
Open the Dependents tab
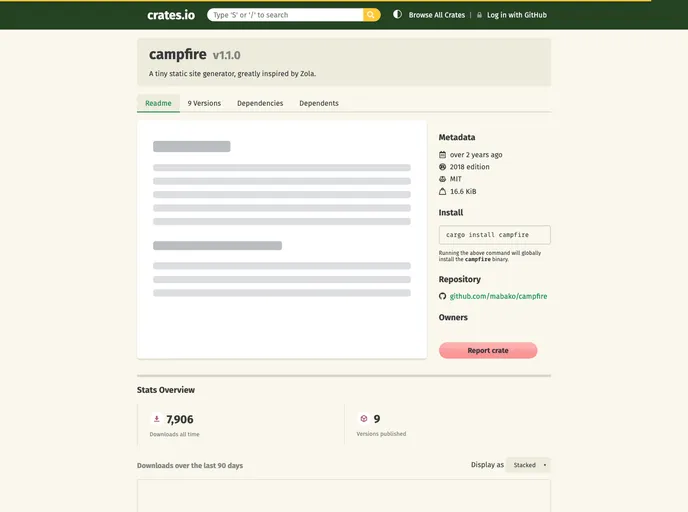(319, 103)
